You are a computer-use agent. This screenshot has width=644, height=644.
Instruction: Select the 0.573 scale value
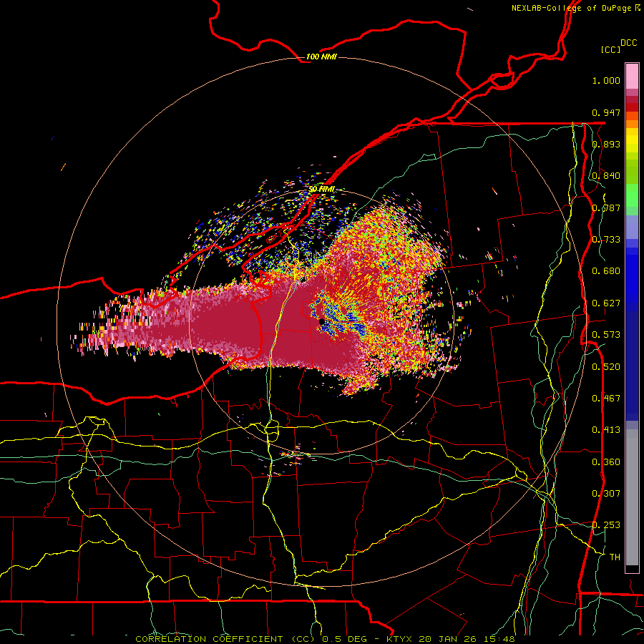tap(606, 335)
